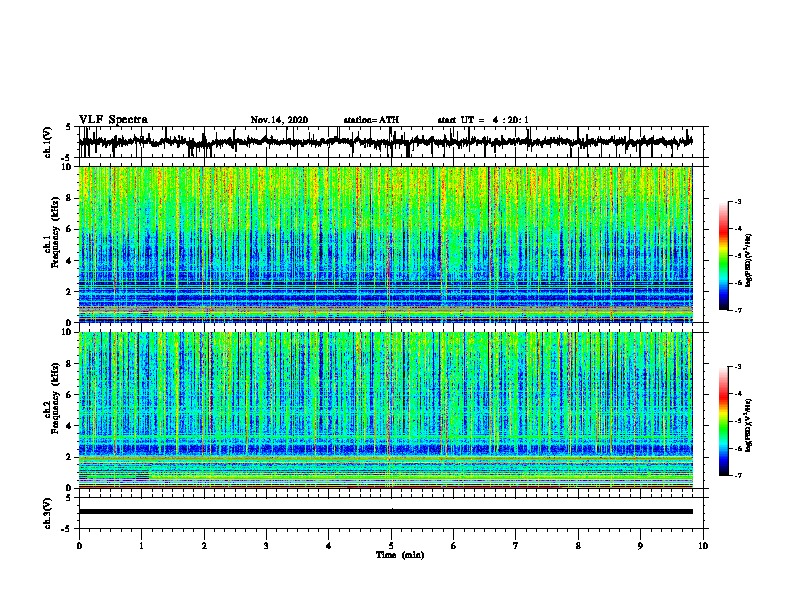Click the "2" frequency tick of ch.1 spectrogram

click(x=69, y=292)
